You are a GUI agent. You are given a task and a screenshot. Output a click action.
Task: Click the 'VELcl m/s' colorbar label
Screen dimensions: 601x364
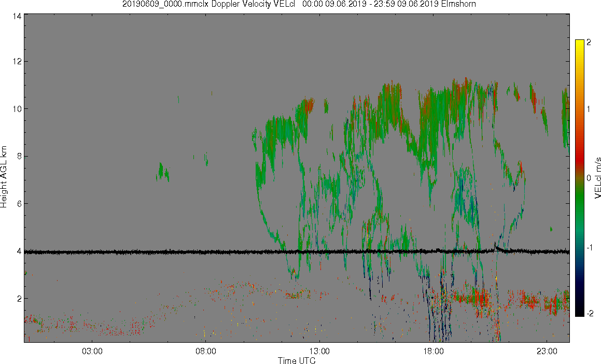(x=597, y=177)
